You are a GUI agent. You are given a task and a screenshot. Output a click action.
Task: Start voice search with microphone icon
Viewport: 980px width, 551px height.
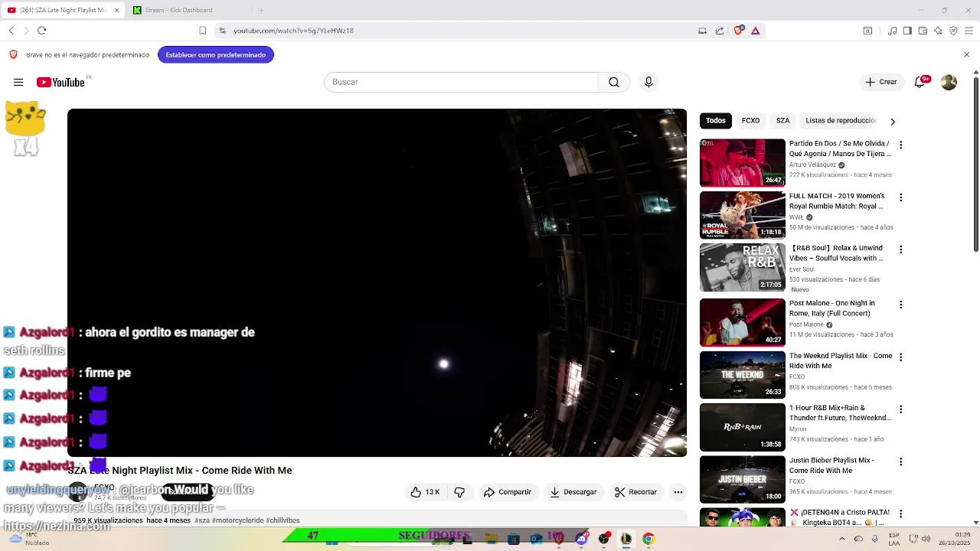coord(648,82)
